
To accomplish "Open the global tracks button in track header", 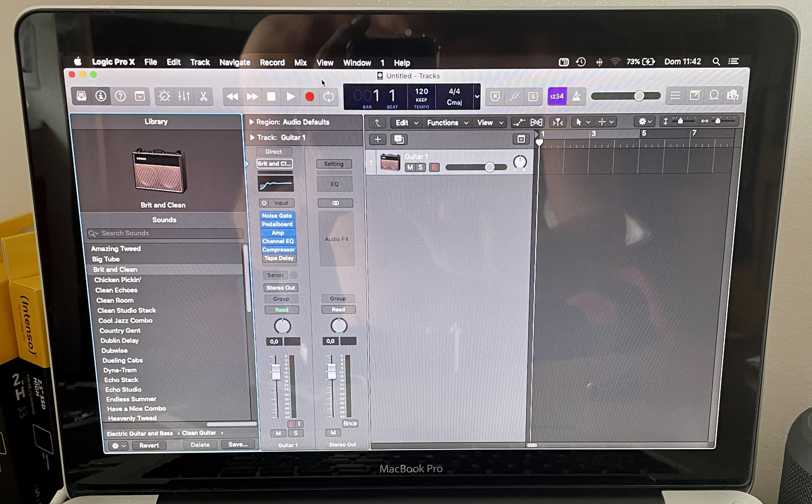I will pos(521,139).
